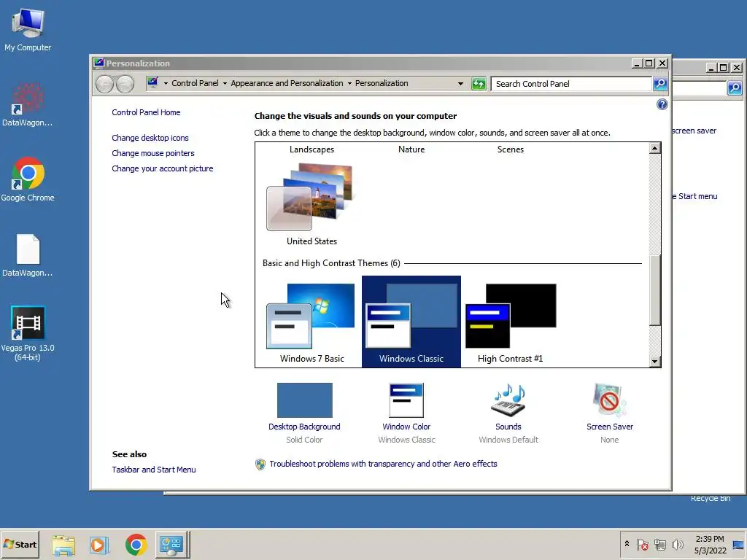This screenshot has width=747, height=560.
Task: Click the theme list scroll down arrow
Action: pos(654,362)
